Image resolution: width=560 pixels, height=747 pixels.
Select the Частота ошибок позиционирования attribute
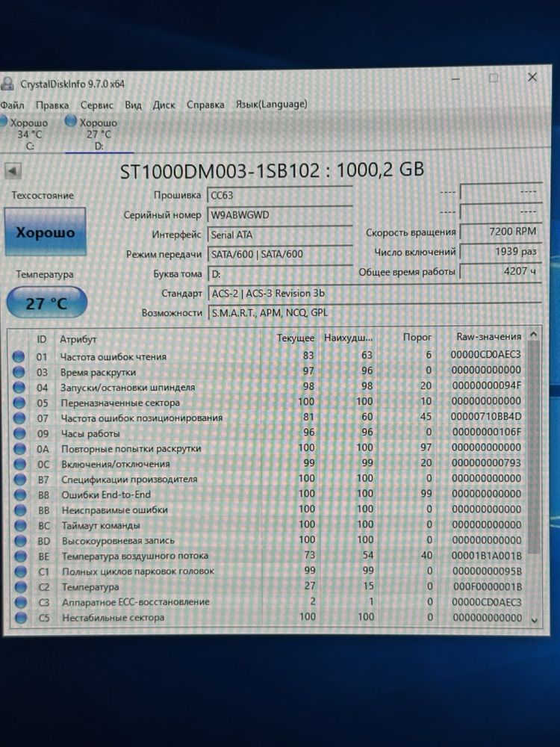pos(142,418)
